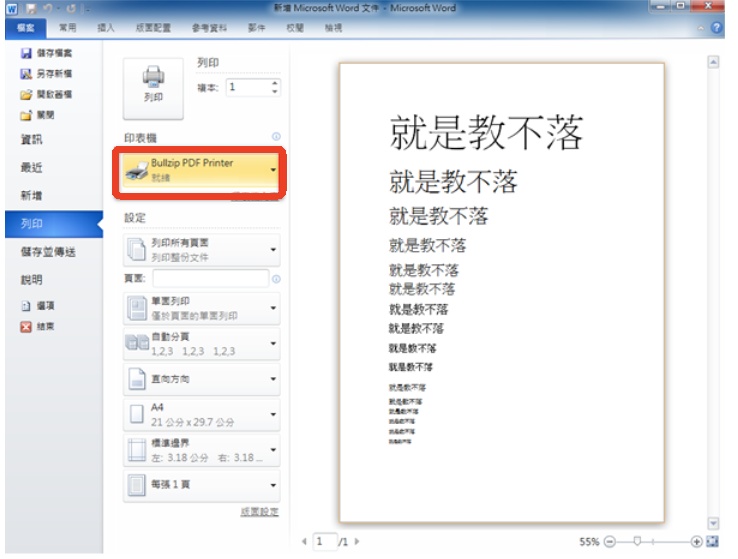The image size is (738, 559).
Task: Click the Word application icon in title bar
Action: point(12,8)
